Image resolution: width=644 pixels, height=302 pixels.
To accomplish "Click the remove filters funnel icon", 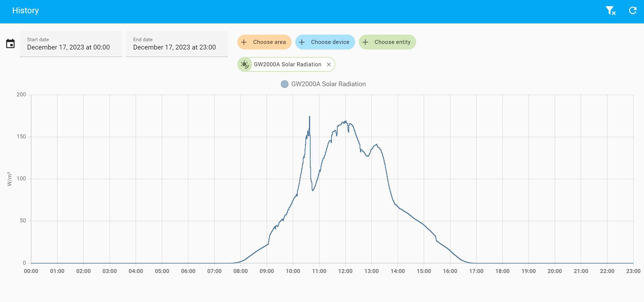I will (x=610, y=10).
